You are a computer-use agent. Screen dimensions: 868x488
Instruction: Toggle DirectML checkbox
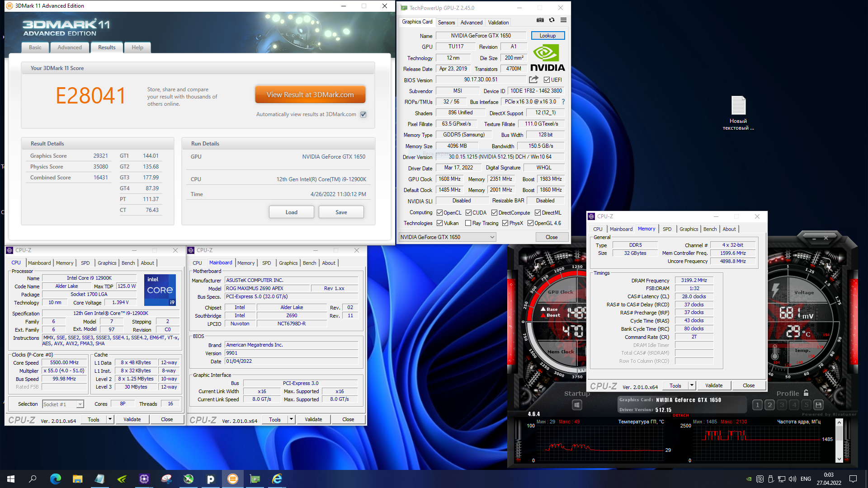[538, 213]
